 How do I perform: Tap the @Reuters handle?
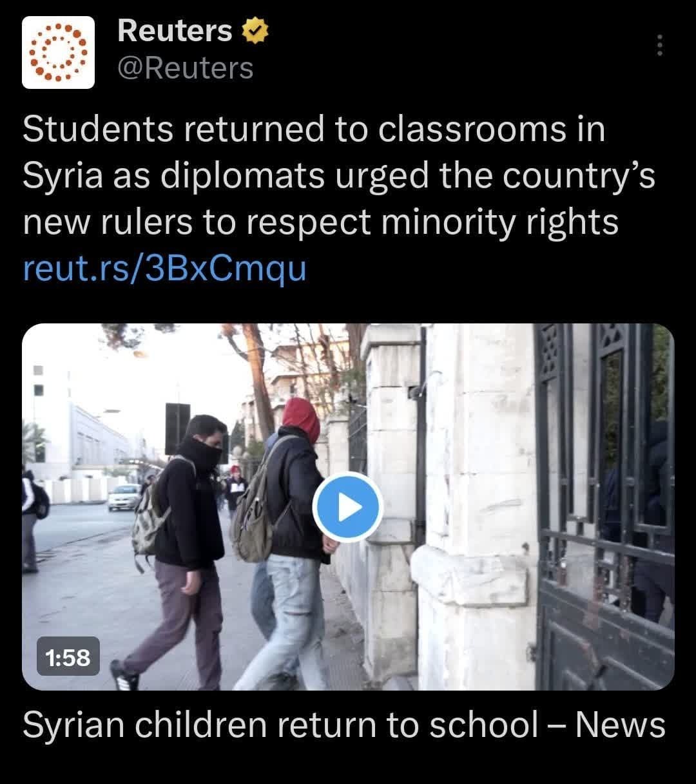coord(186,68)
